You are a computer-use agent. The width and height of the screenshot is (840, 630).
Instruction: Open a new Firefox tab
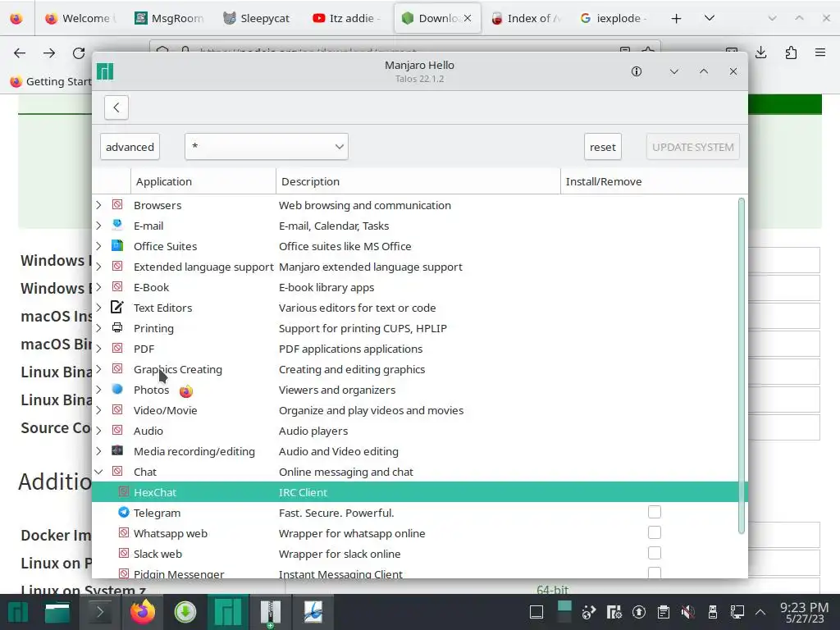[676, 18]
